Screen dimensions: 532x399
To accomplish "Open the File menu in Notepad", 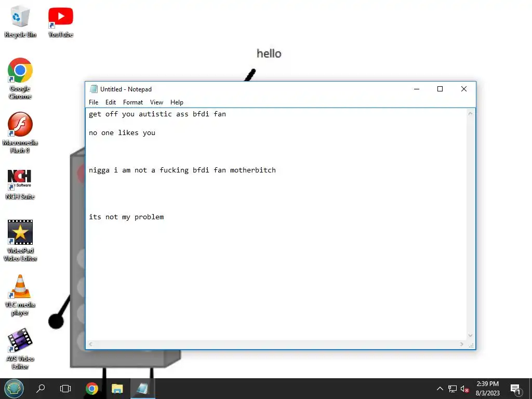I will [x=94, y=102].
